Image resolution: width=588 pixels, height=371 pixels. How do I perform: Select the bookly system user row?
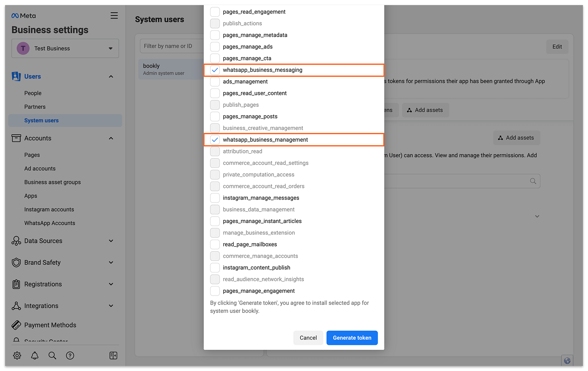point(171,69)
